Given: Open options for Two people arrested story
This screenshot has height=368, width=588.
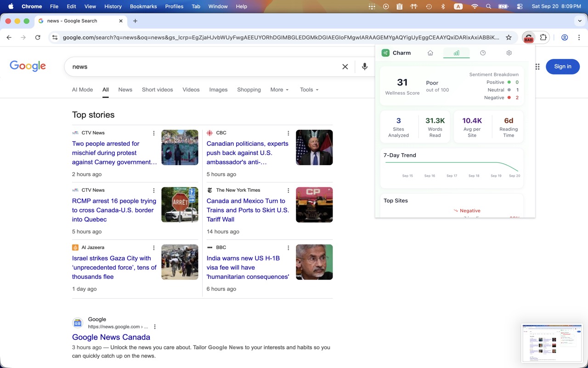Looking at the screenshot, I should click(154, 133).
